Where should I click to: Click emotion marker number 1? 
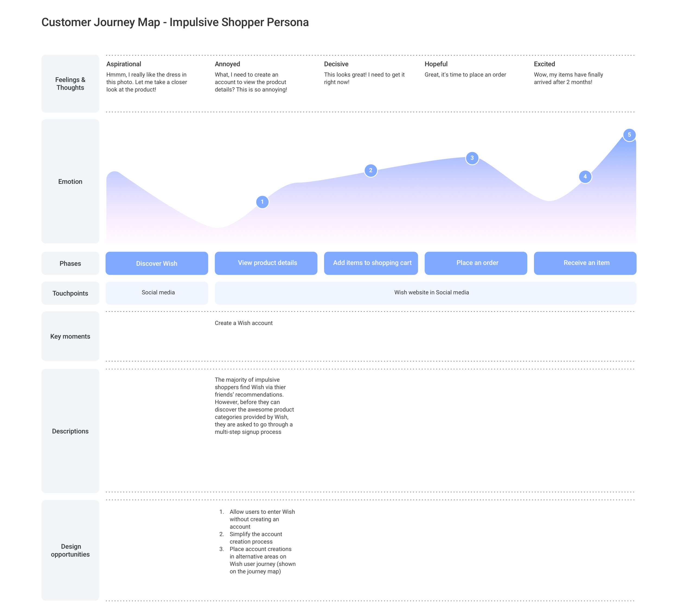click(262, 202)
